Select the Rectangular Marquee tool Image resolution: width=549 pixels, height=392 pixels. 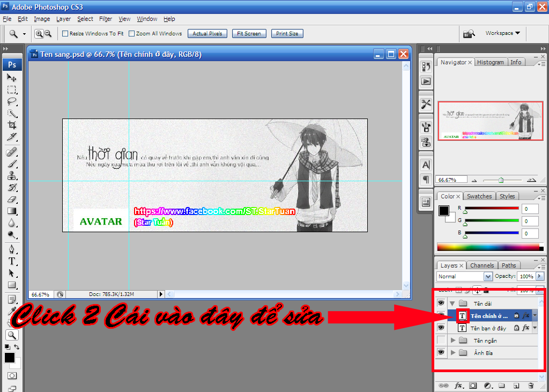12,90
